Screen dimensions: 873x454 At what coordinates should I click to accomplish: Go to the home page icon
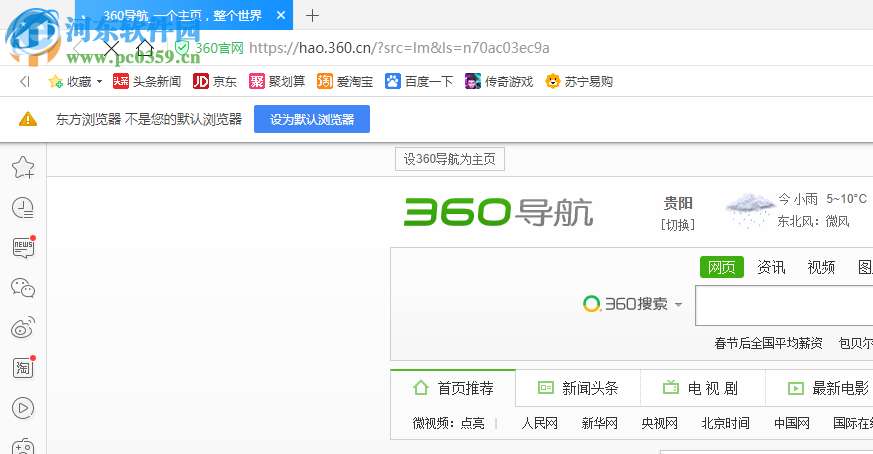click(145, 48)
